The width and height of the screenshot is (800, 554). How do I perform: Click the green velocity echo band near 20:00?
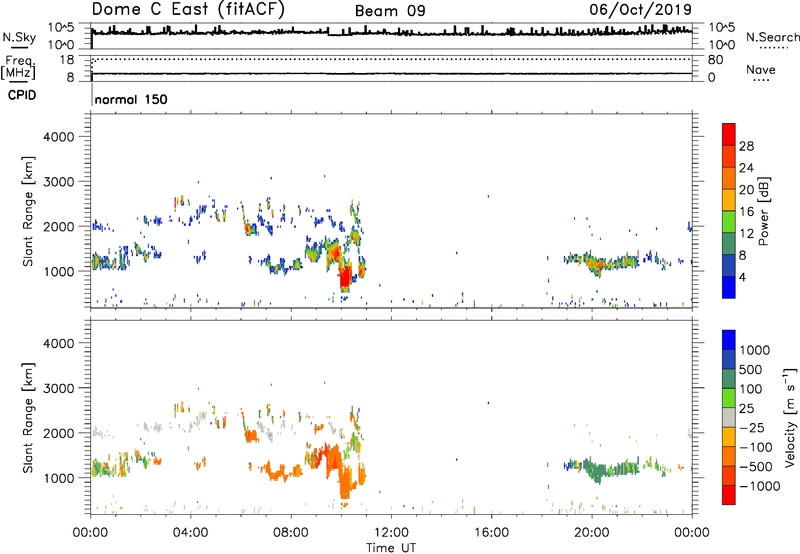[602, 470]
